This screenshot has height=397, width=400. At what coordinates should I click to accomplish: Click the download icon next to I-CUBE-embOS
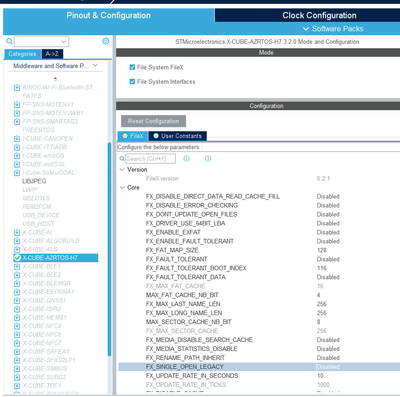point(17,156)
